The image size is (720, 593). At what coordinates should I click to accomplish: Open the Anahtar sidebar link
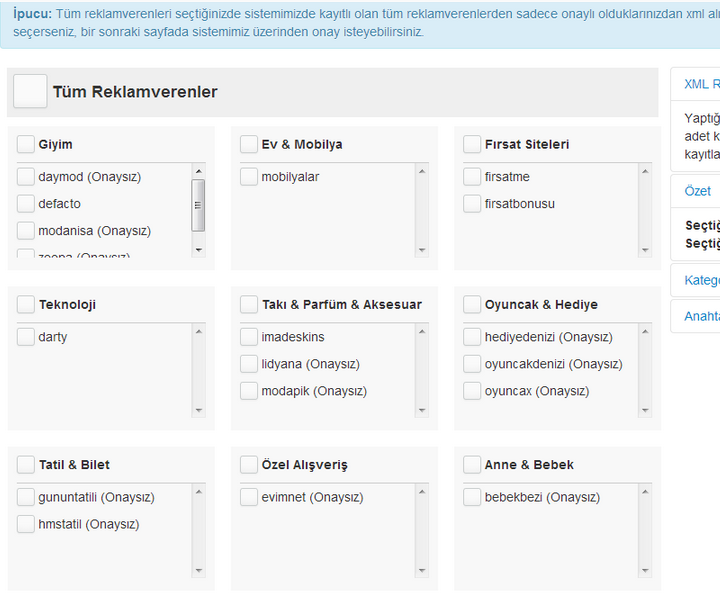(702, 316)
